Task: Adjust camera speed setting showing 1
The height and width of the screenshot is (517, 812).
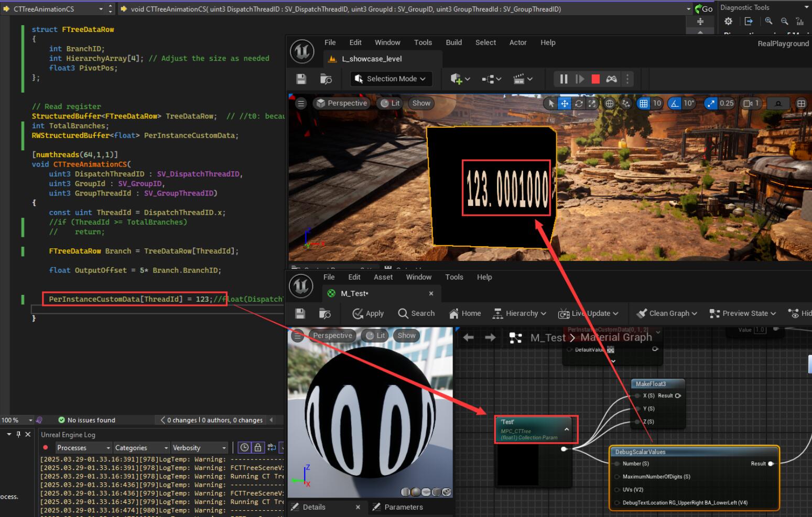Action: tap(752, 104)
